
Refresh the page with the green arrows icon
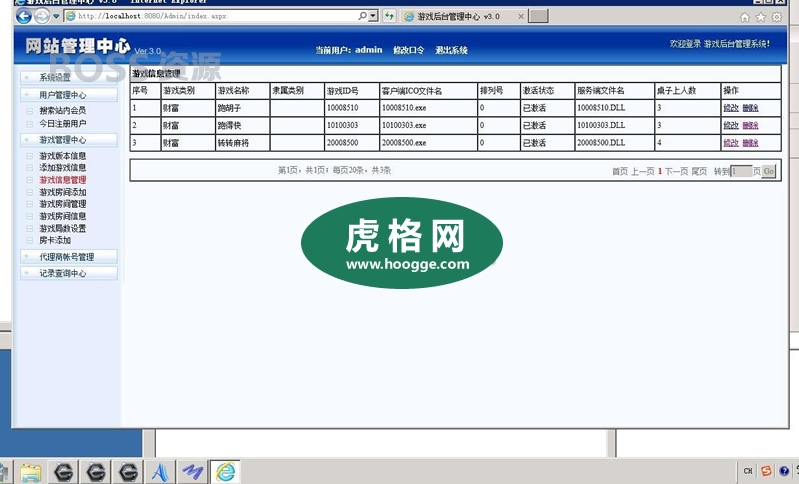[389, 16]
